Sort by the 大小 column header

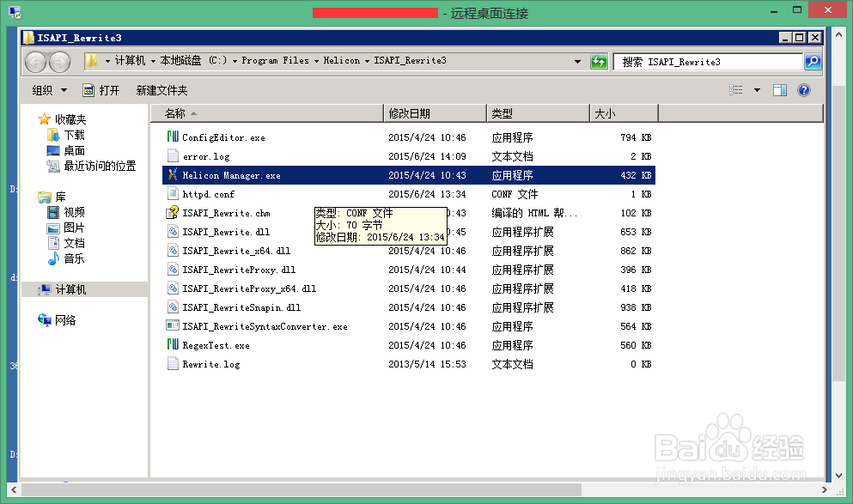point(624,113)
